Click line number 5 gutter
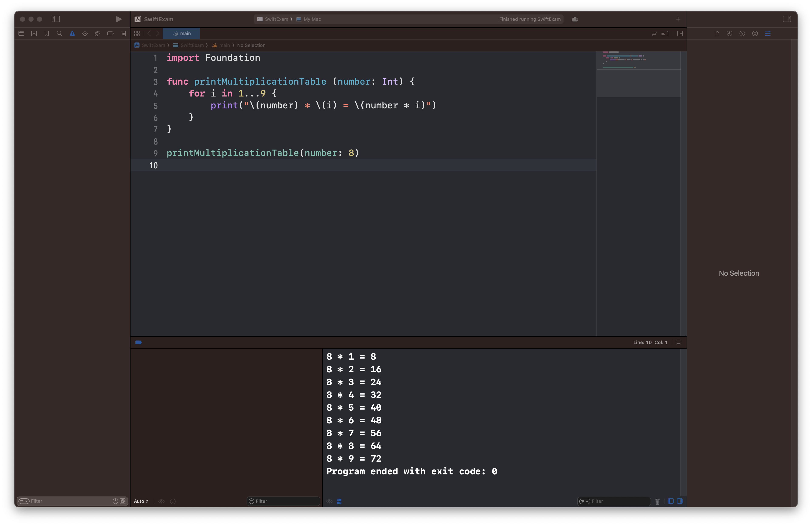812x525 pixels. point(155,106)
